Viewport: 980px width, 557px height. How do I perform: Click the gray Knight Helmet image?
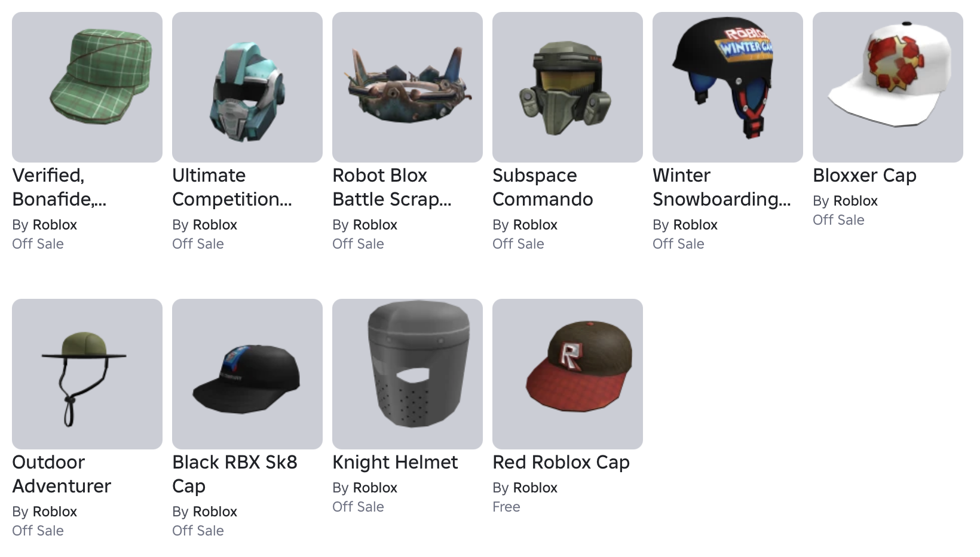pos(408,374)
